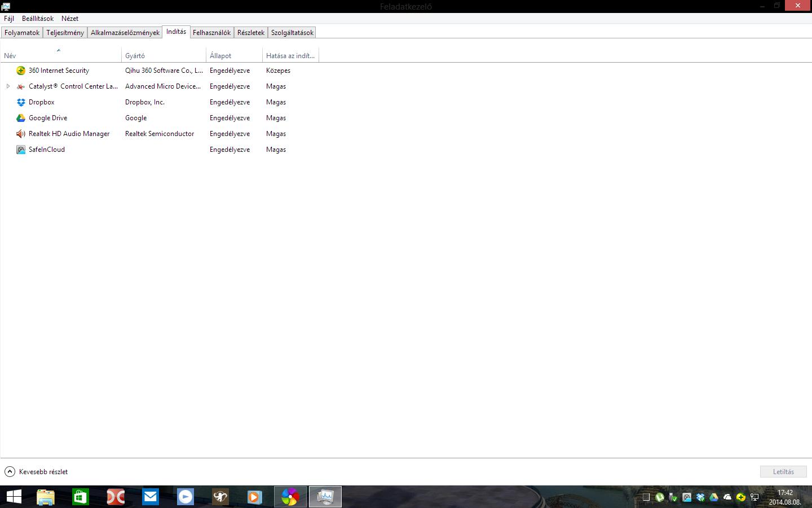Open the brown monkey icon app on taskbar
Viewport: 812px width, 508px height.
220,497
